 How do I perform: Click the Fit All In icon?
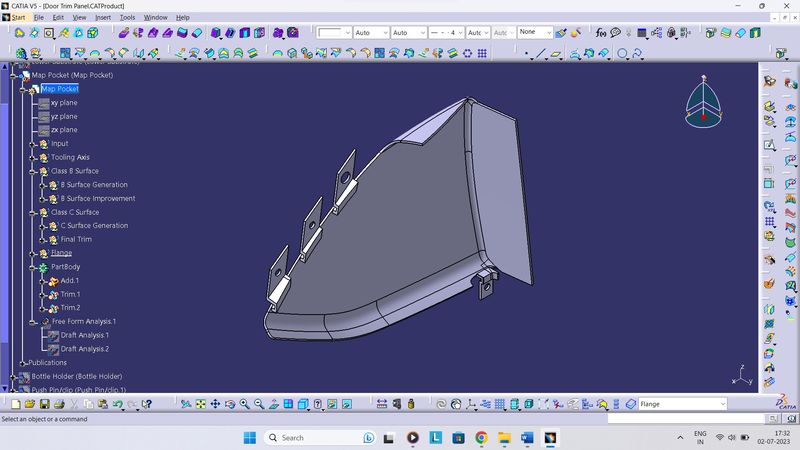click(x=201, y=404)
